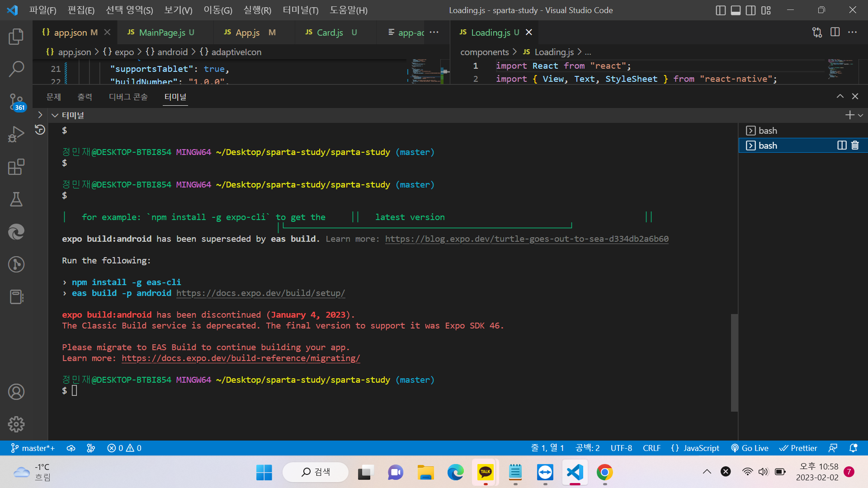
Task: Open the docs.expo.dev/build/setup link
Action: 261,293
